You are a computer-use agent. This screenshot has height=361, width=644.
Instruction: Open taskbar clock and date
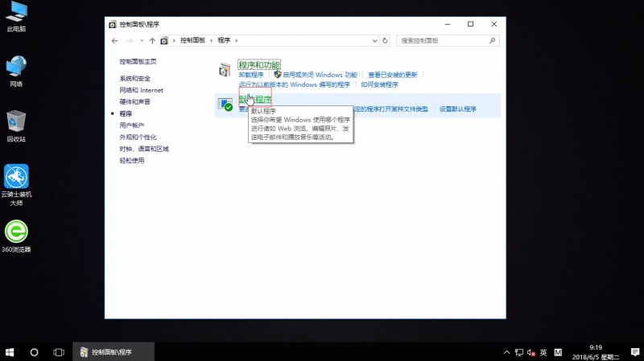click(x=596, y=352)
